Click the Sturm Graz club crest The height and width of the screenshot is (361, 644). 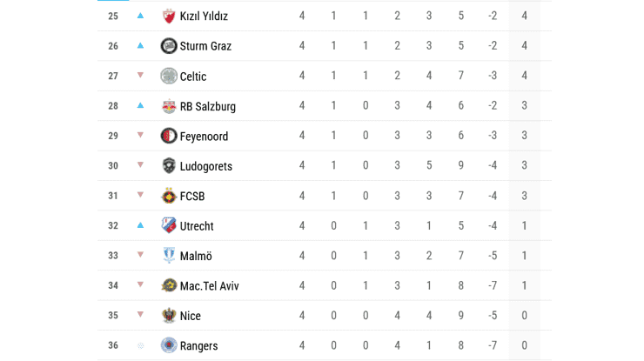169,46
